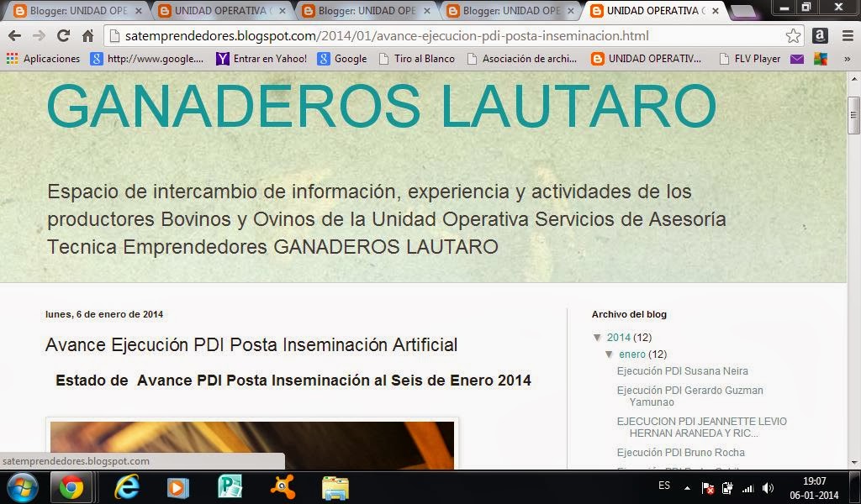This screenshot has height=504, width=861.
Task: Close the fourth Blogger tab
Action: tap(571, 10)
